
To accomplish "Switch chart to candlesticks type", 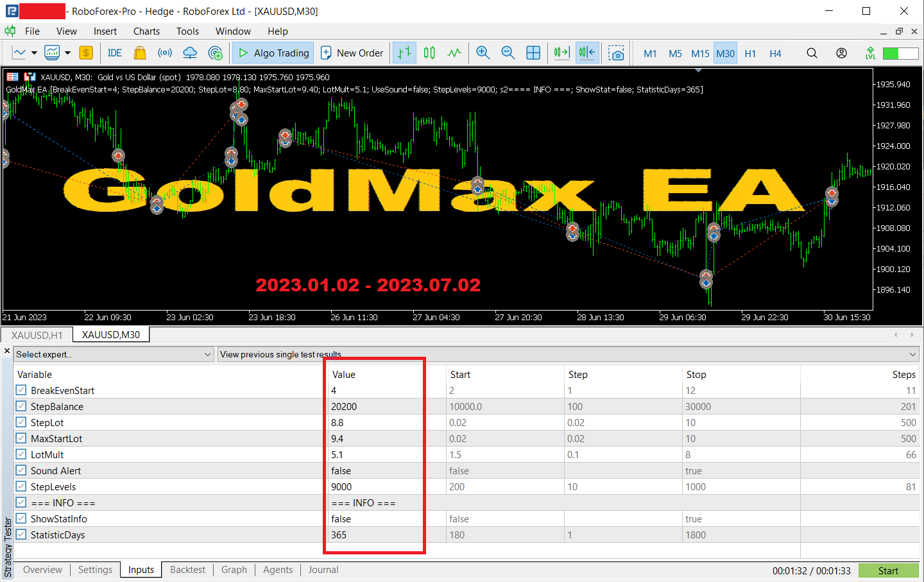I will (429, 53).
